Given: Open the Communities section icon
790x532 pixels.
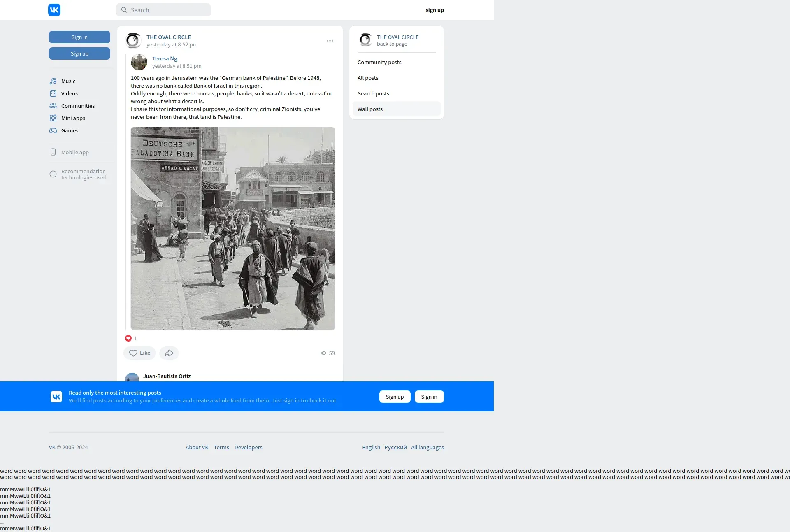Looking at the screenshot, I should point(53,106).
